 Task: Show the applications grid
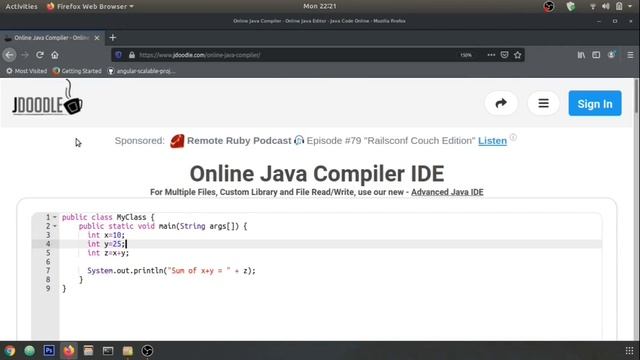(629, 351)
